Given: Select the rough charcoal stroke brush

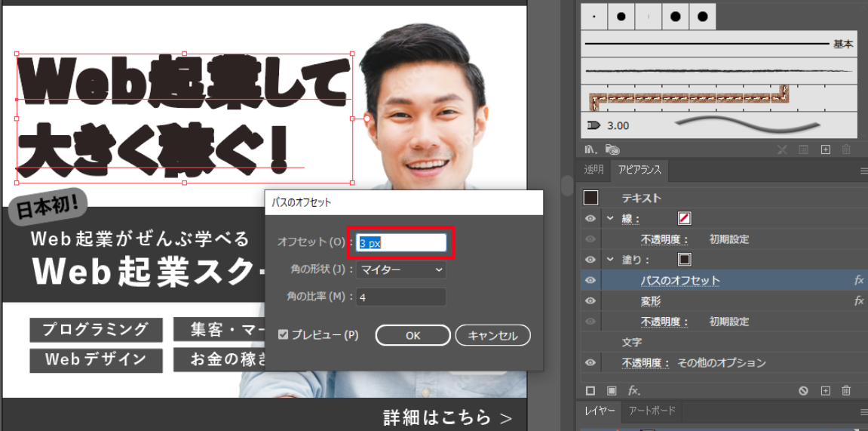Looking at the screenshot, I should (x=719, y=71).
